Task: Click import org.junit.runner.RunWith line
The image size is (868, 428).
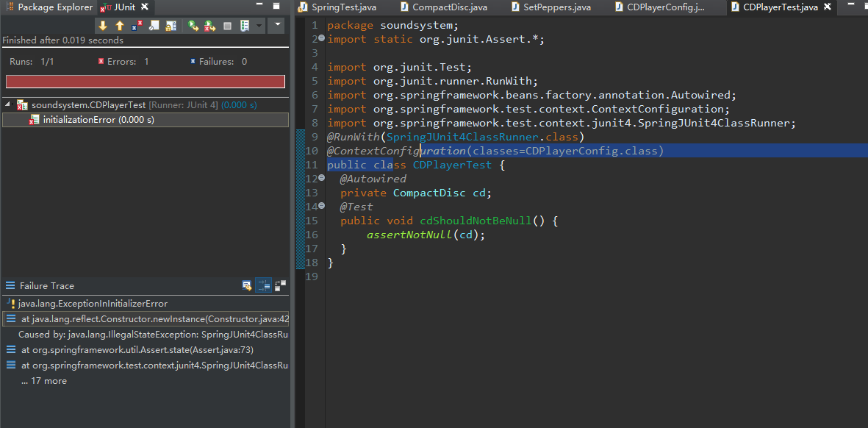Action: 432,81
